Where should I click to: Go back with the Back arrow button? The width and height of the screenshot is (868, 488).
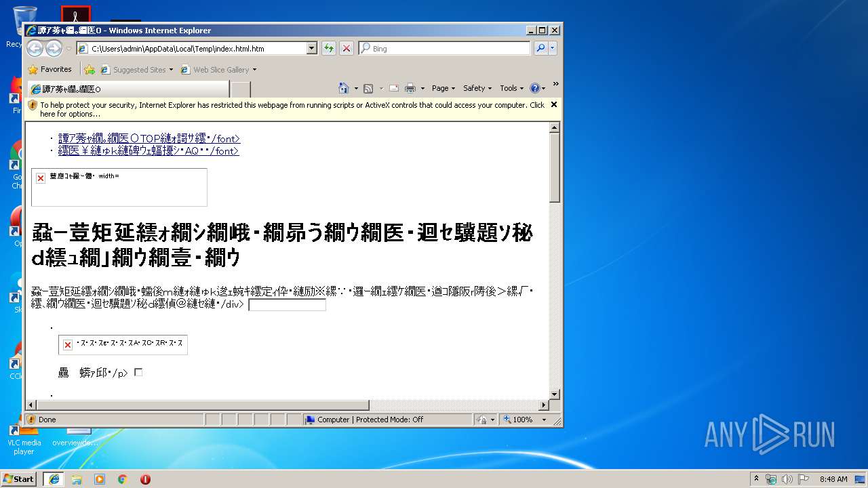point(35,48)
